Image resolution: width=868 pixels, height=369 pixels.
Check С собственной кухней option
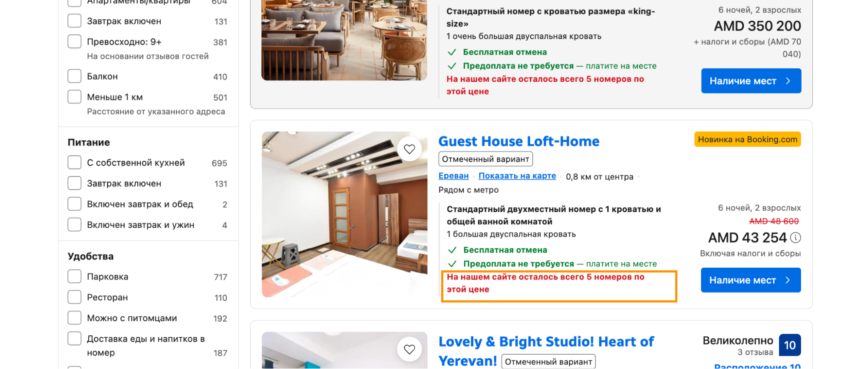click(75, 163)
